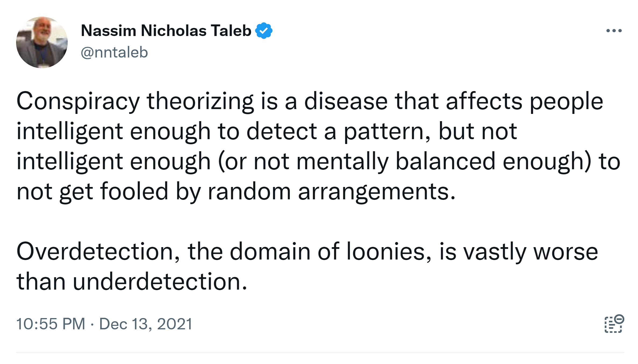The image size is (638, 364).
Task: Click the Dec 13, 2021 date
Action: [146, 324]
